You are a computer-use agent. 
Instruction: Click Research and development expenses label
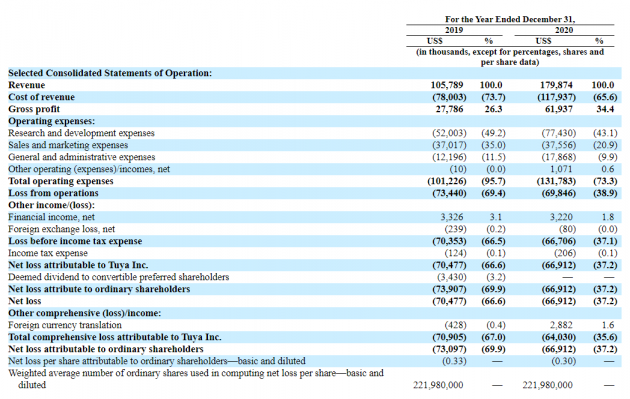coord(81,133)
